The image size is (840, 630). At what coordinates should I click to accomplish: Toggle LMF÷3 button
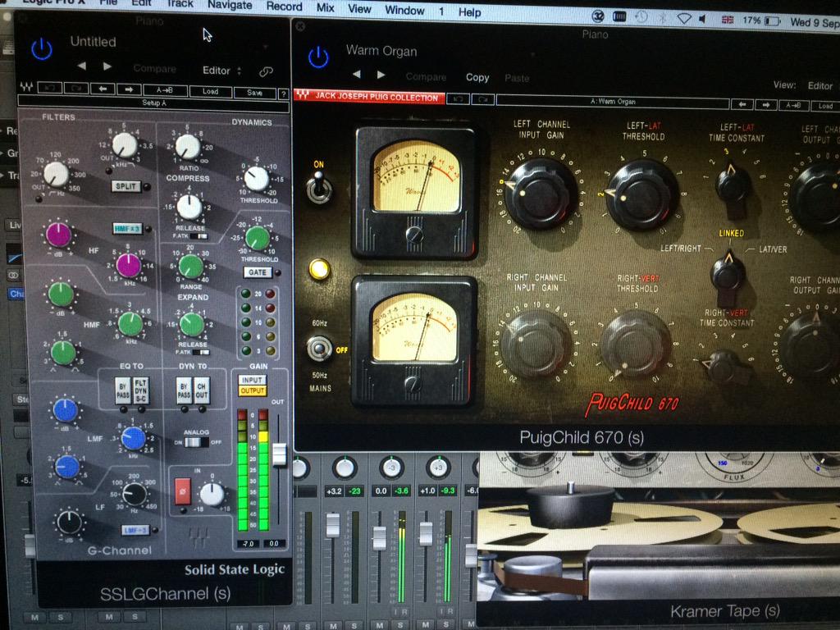point(135,530)
